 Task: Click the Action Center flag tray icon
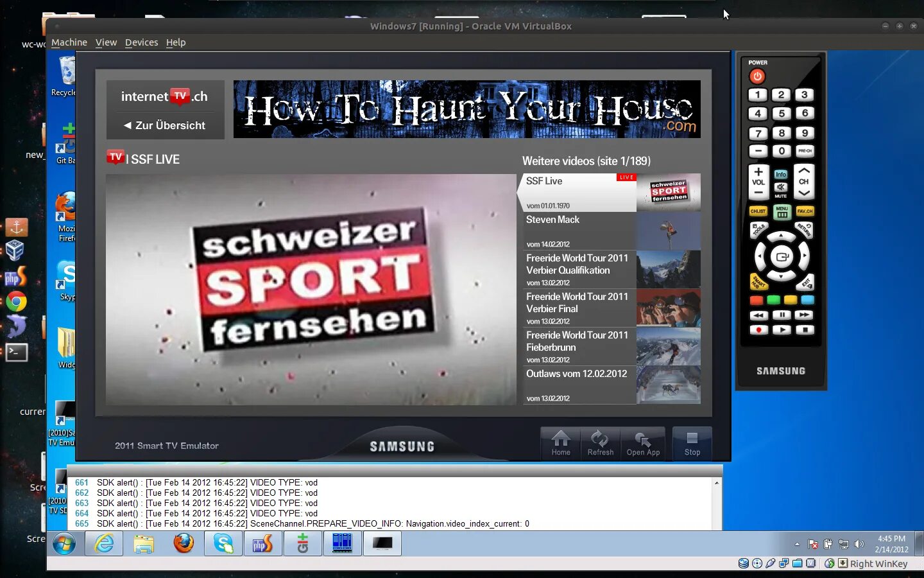pyautogui.click(x=813, y=544)
